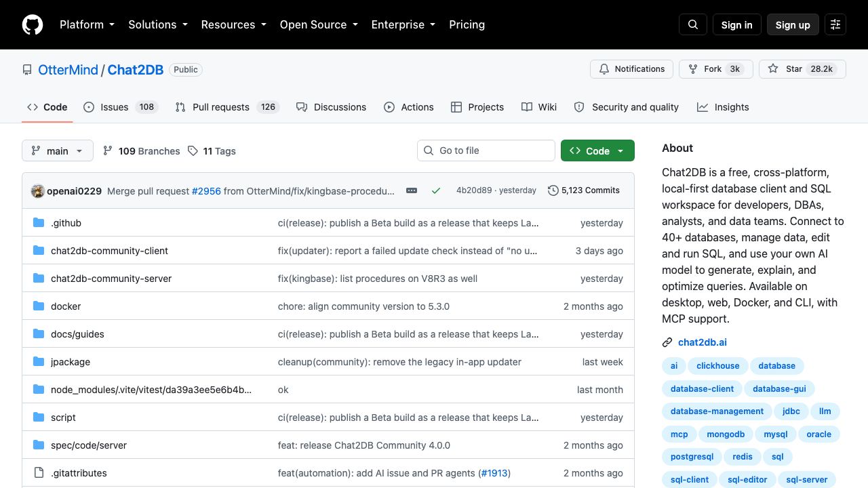Screen dimensions: 868x488
Task: Open the .gitattributes file
Action: click(x=79, y=473)
